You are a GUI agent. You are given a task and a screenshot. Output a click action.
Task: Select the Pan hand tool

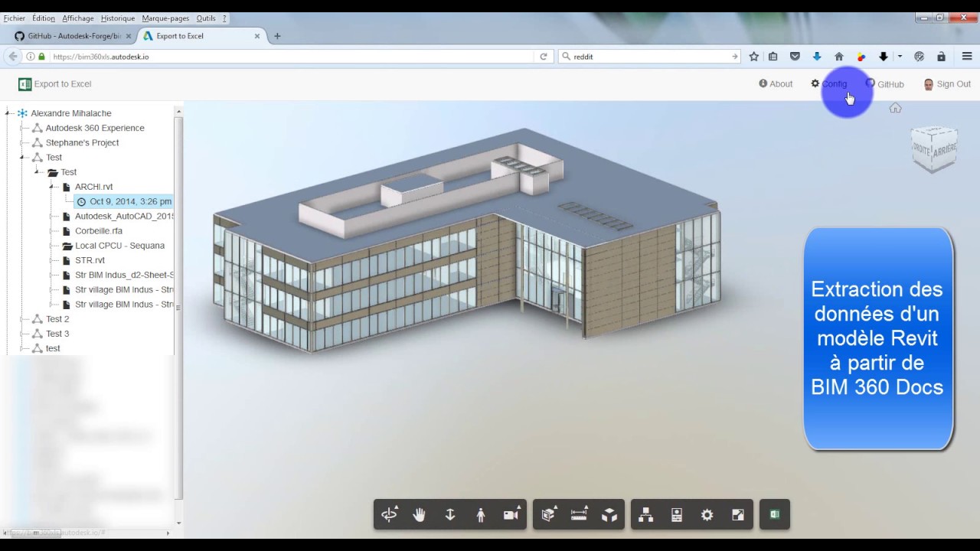(420, 515)
